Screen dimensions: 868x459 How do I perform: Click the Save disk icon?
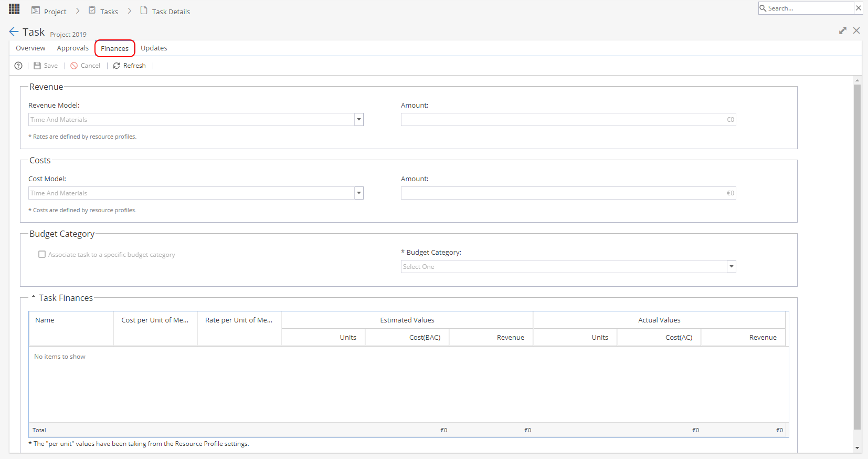point(37,66)
